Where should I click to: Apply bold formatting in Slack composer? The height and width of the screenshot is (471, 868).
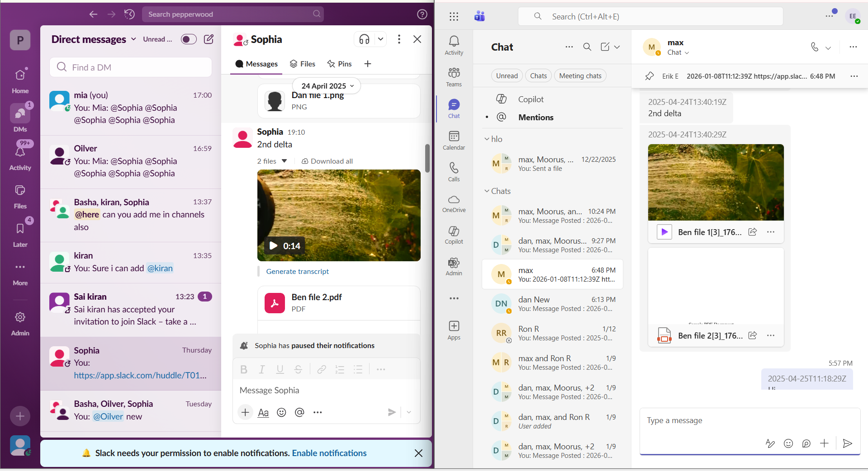pyautogui.click(x=244, y=370)
